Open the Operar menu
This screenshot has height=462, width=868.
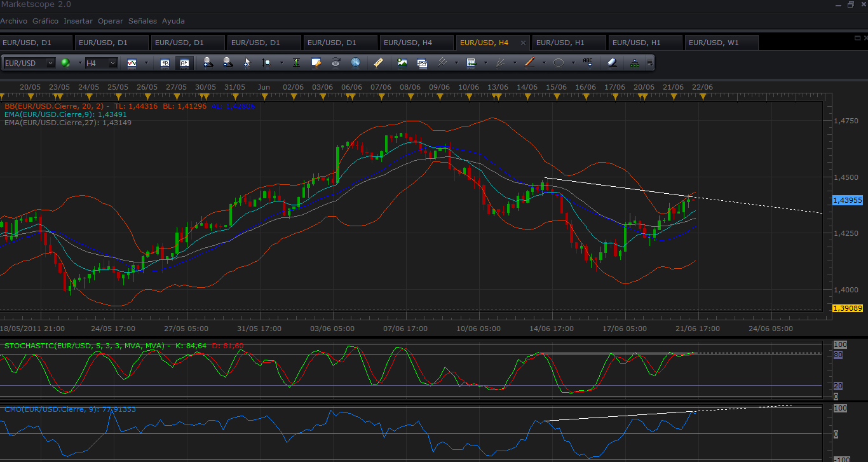[x=111, y=21]
